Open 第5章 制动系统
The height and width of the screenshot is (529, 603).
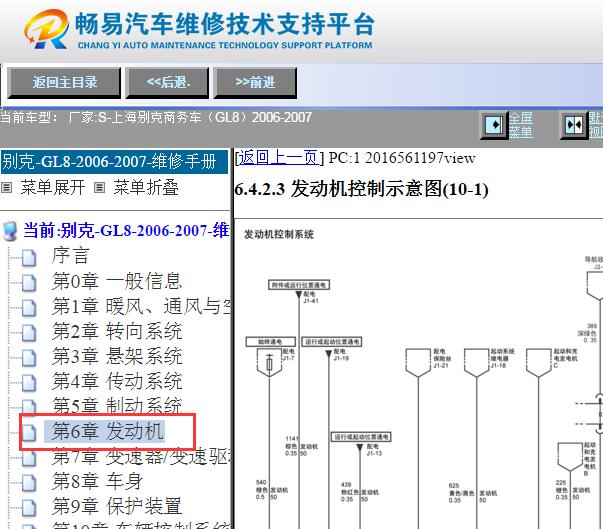tap(117, 405)
